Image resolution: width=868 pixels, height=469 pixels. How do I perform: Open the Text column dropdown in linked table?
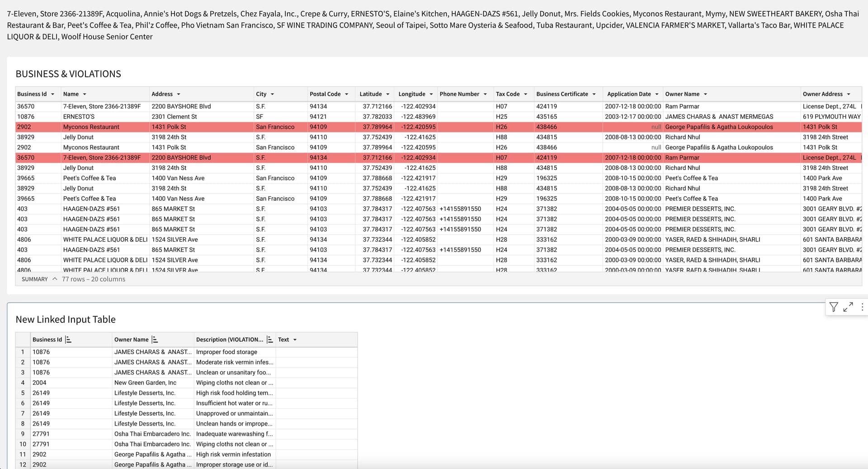296,339
